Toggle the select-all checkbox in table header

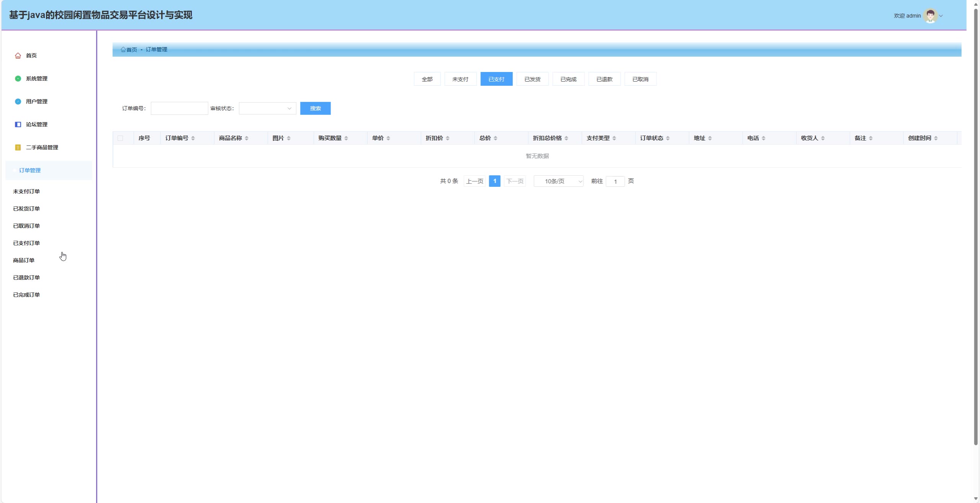point(120,138)
